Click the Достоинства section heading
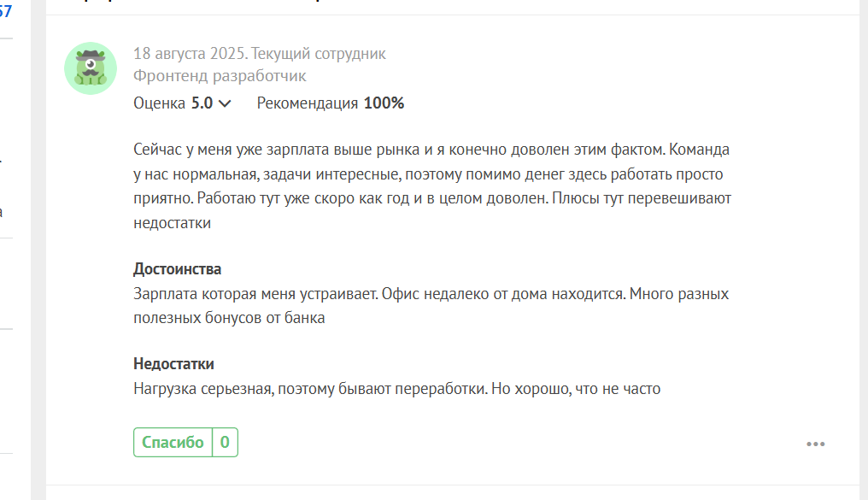 177,269
